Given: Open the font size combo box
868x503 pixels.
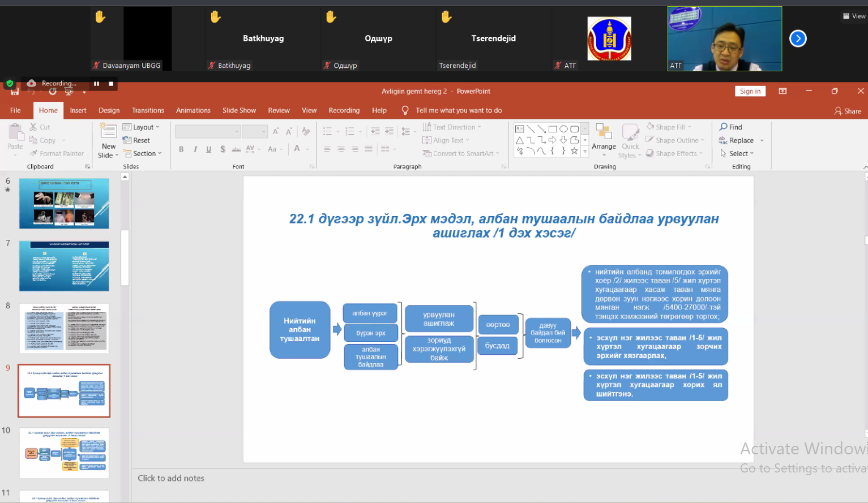Looking at the screenshot, I should click(x=255, y=131).
